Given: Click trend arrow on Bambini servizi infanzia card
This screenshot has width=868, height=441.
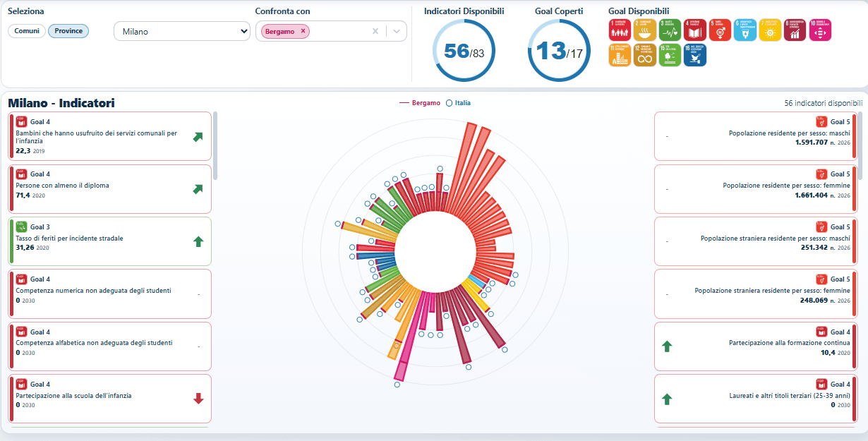Looking at the screenshot, I should (x=198, y=137).
